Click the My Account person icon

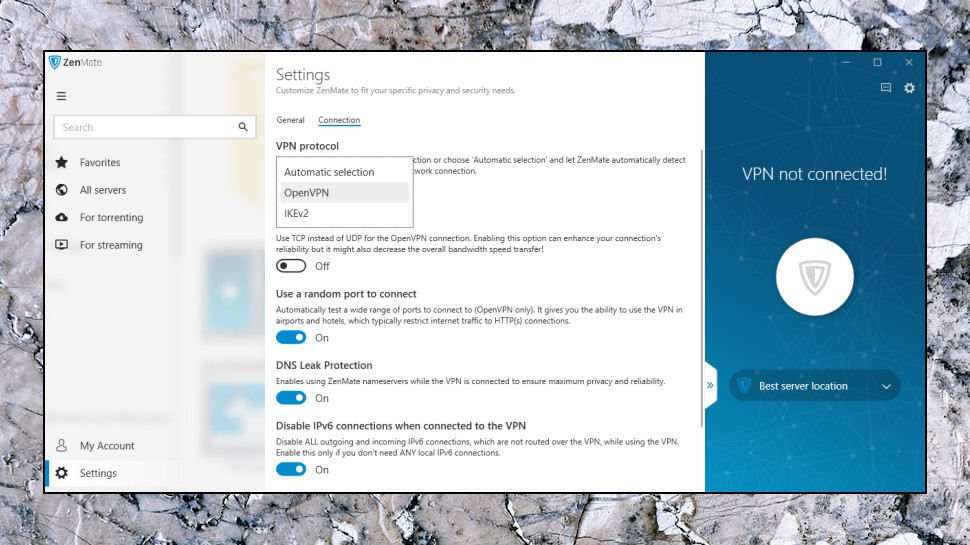click(62, 445)
